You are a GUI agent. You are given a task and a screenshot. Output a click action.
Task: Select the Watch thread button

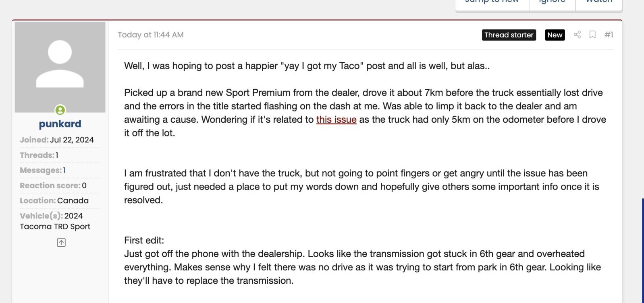click(599, 2)
